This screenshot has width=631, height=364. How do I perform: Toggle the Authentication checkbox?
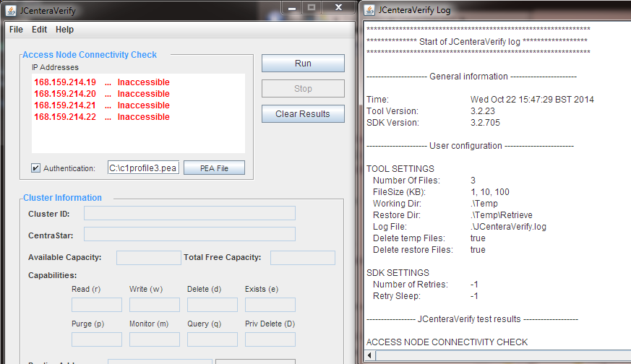pos(36,168)
